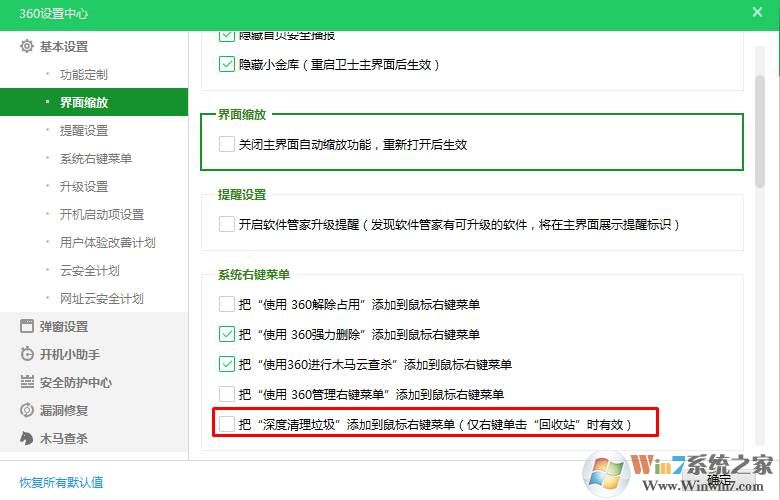Enable 开启软件管家升级提醒 checkbox

point(227,224)
